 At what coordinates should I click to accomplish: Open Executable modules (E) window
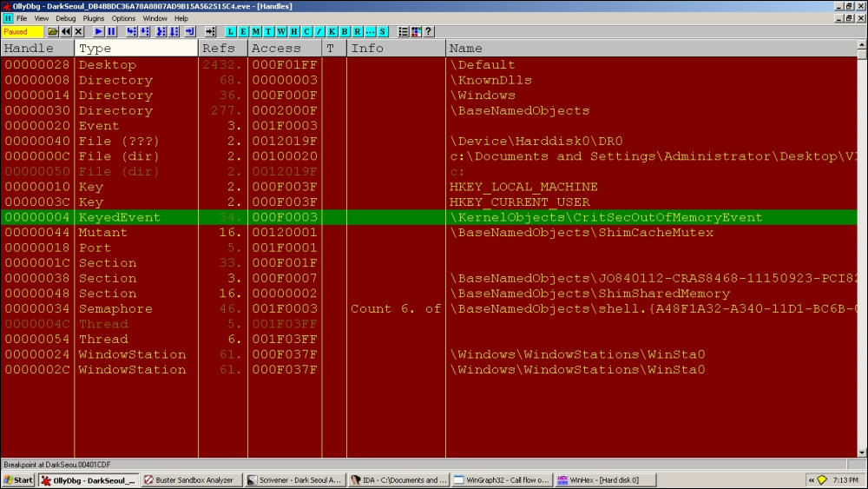tap(243, 31)
